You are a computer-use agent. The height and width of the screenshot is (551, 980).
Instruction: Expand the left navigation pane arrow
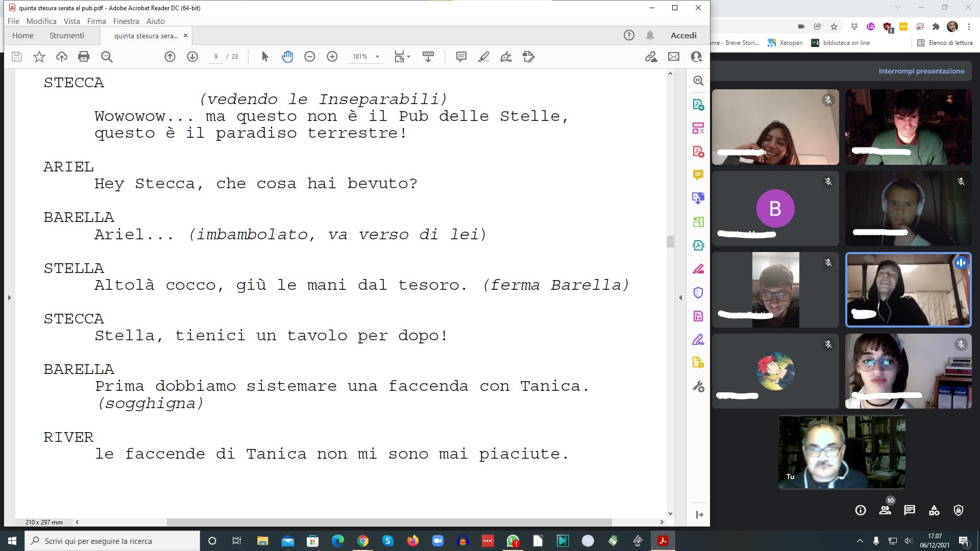click(x=9, y=297)
